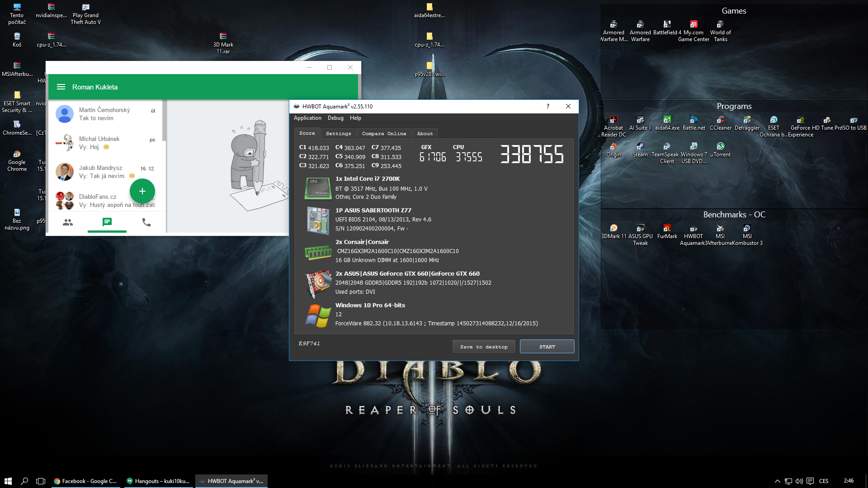The height and width of the screenshot is (488, 868).
Task: Open Help menu in HWBOT Aquamark
Action: click(355, 118)
